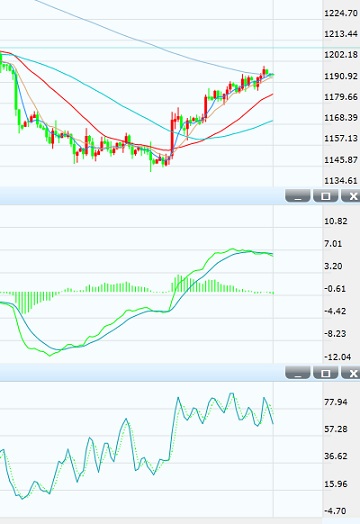Minimize the MACD indicator panel
Image resolution: width=360 pixels, height=524 pixels.
(298, 195)
